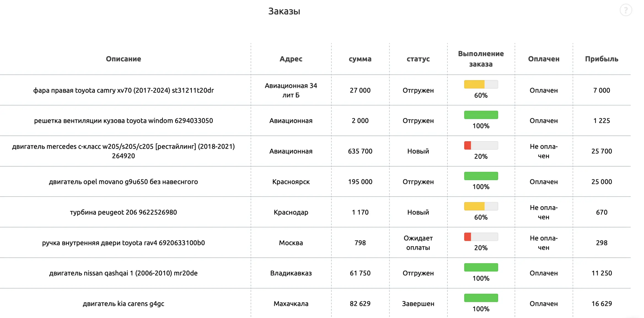Click the Описание column header
The height and width of the screenshot is (318, 644).
coord(123,59)
